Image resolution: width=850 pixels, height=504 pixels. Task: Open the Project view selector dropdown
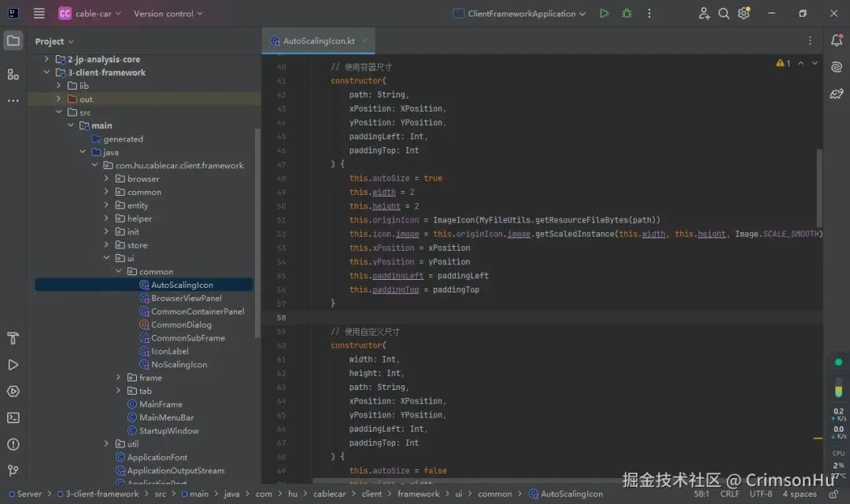click(x=54, y=41)
